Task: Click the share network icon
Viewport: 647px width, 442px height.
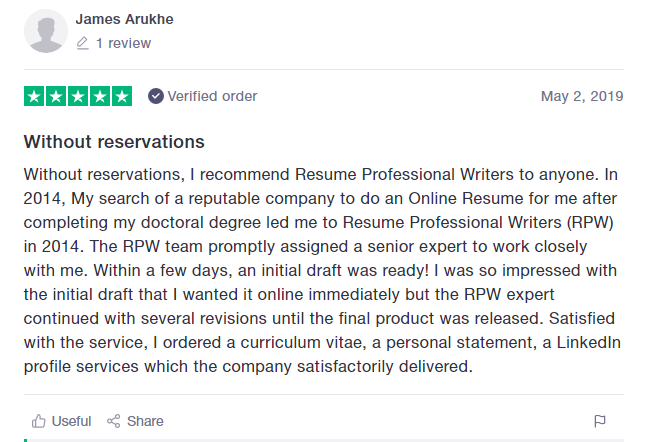Action: coord(114,421)
